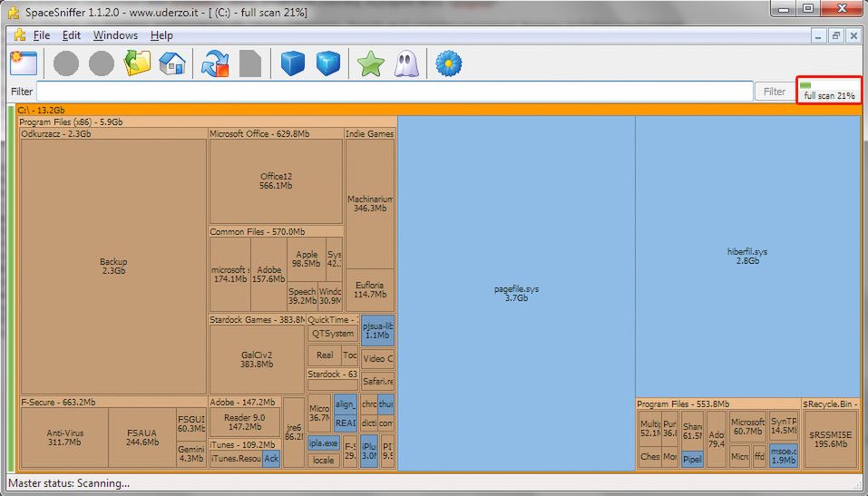Click the jre6 tile
Screen dimensions: 868x496
(293, 433)
